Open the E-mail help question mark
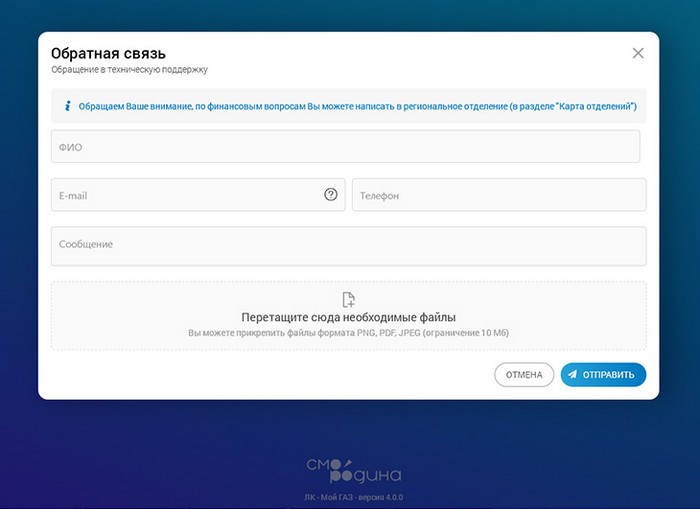This screenshot has width=700, height=509. pyautogui.click(x=331, y=194)
